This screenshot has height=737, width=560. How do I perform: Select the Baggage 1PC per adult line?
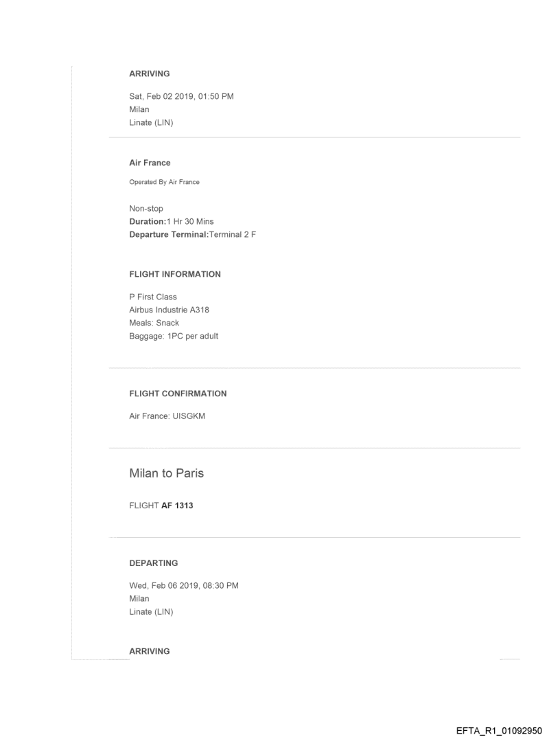(174, 336)
